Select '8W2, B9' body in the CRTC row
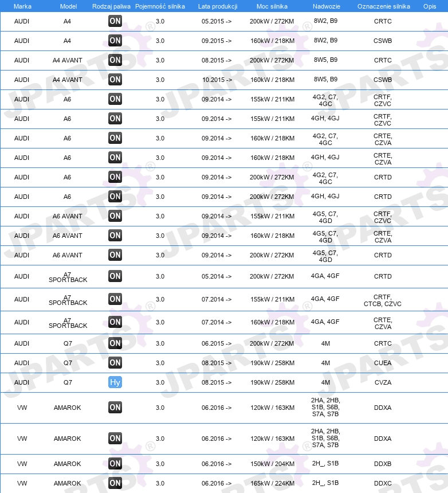Screen dimensions: 448x493 (325, 21)
